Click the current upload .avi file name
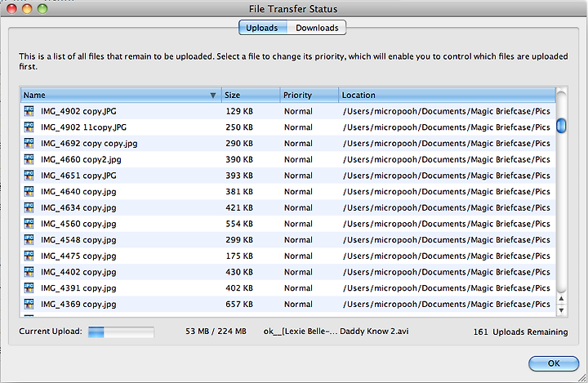Image resolution: width=588 pixels, height=383 pixels. pyautogui.click(x=336, y=332)
